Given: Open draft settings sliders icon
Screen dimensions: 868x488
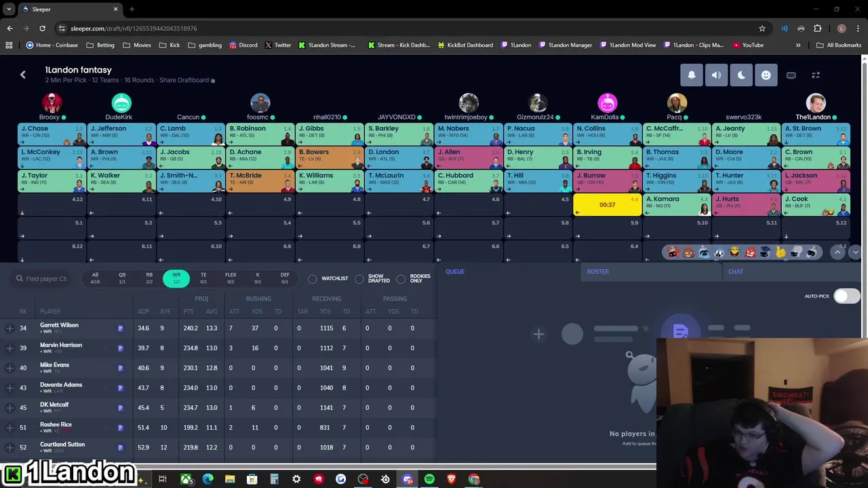Looking at the screenshot, I should (x=816, y=75).
